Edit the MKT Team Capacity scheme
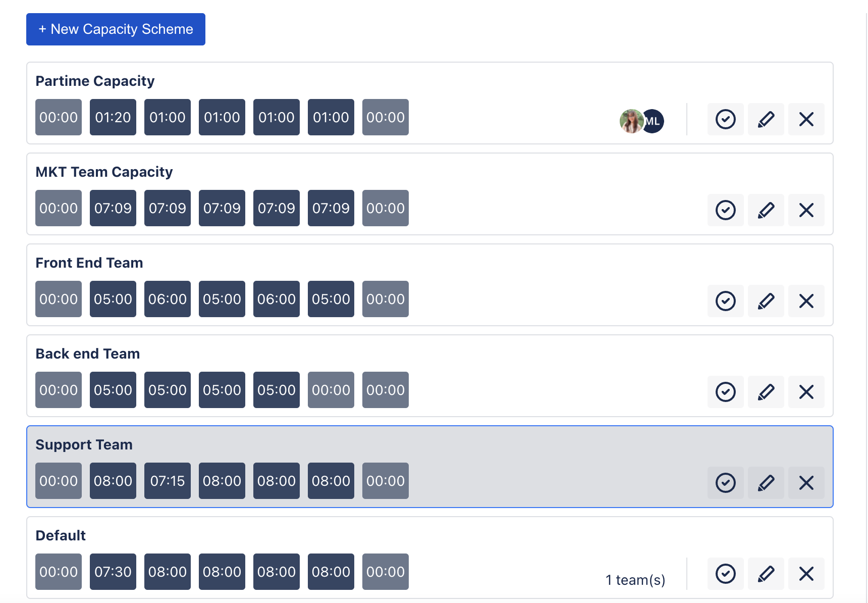 766,210
